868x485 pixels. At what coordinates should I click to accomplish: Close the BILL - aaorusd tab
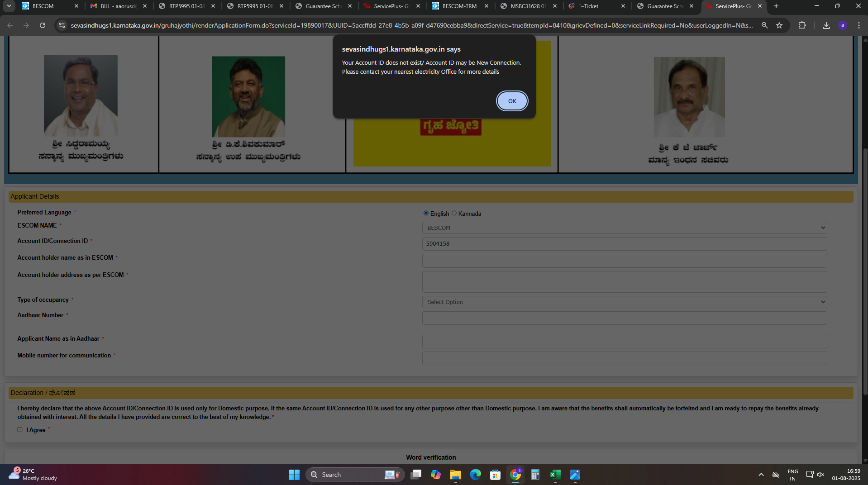pos(145,6)
